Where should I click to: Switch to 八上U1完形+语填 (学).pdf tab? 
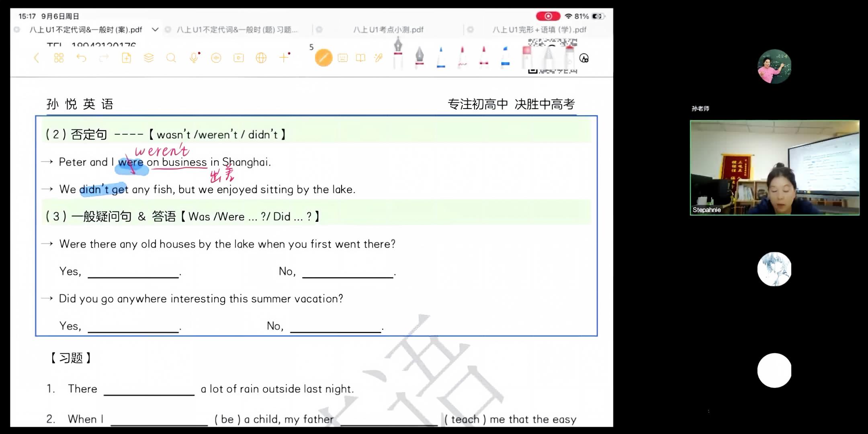(x=539, y=30)
